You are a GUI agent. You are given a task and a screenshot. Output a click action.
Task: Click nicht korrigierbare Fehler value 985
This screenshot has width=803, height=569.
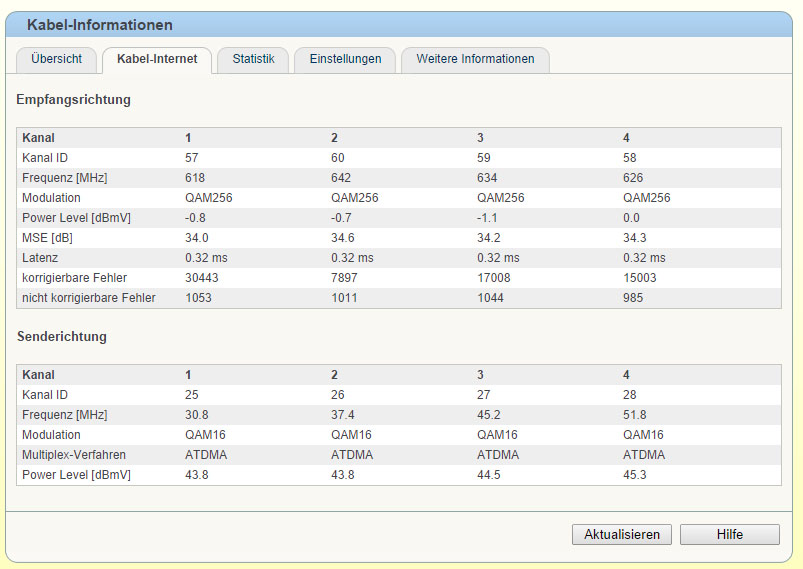(635, 298)
